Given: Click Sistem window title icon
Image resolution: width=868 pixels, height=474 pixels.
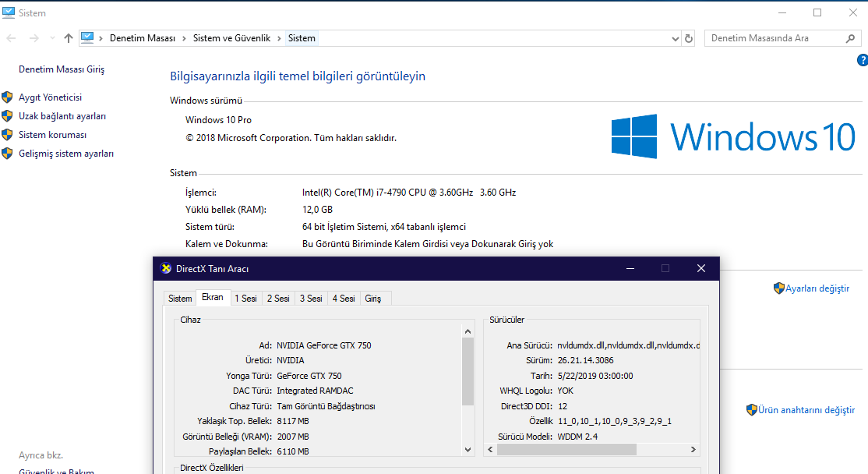Looking at the screenshot, I should click(x=9, y=12).
